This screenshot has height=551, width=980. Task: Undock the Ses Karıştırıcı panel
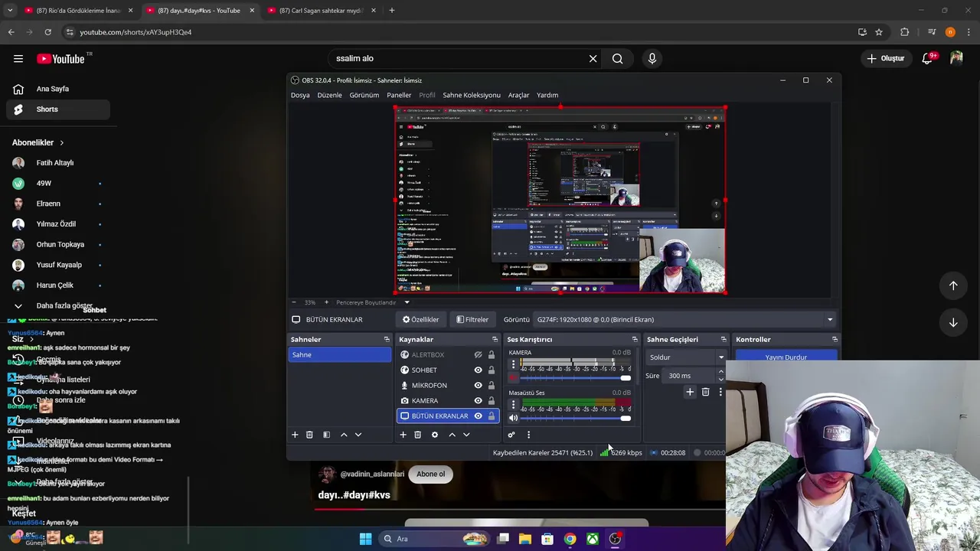pyautogui.click(x=635, y=339)
